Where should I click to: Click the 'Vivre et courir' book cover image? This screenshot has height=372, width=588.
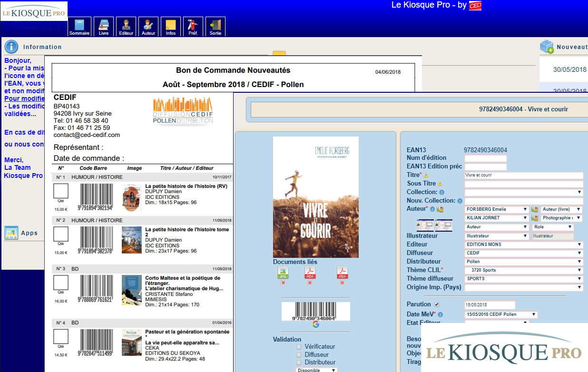[316, 197]
